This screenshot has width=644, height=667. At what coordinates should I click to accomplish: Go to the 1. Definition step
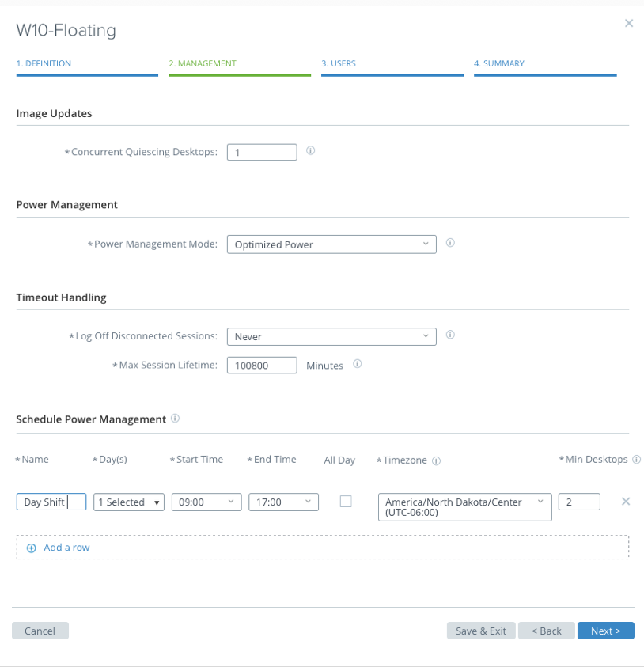pyautogui.click(x=44, y=63)
